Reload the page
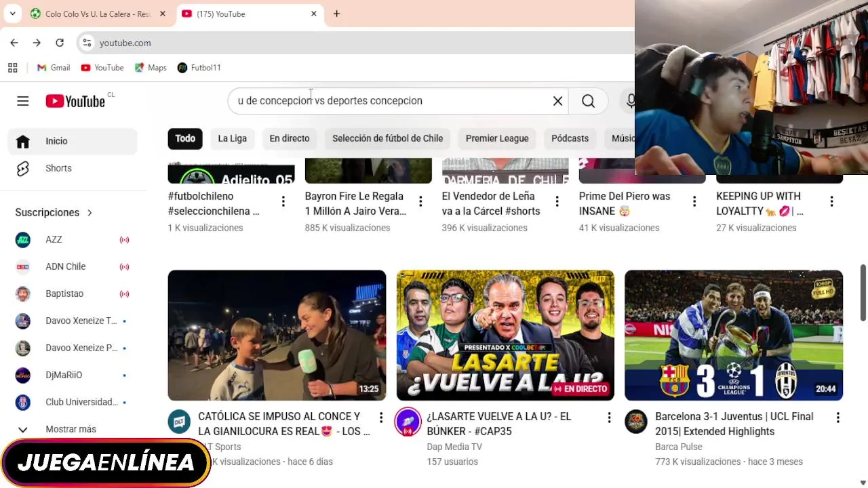This screenshot has height=488, width=868. click(x=60, y=43)
